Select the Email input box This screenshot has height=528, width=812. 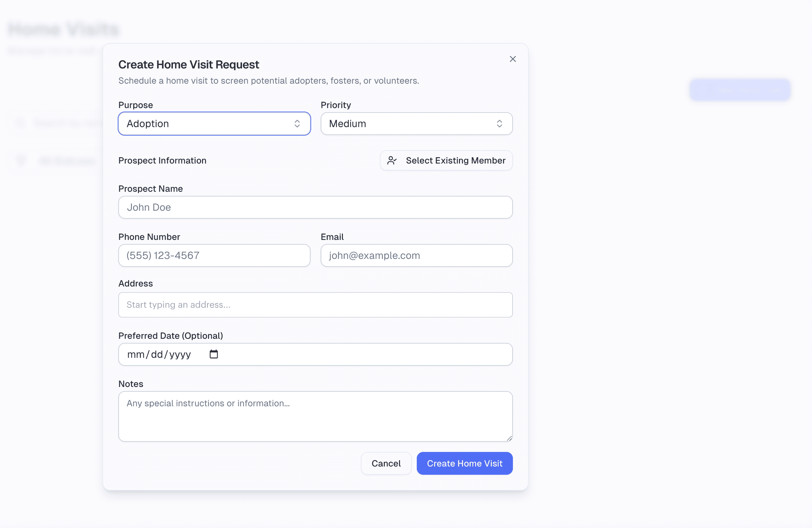[x=416, y=255]
